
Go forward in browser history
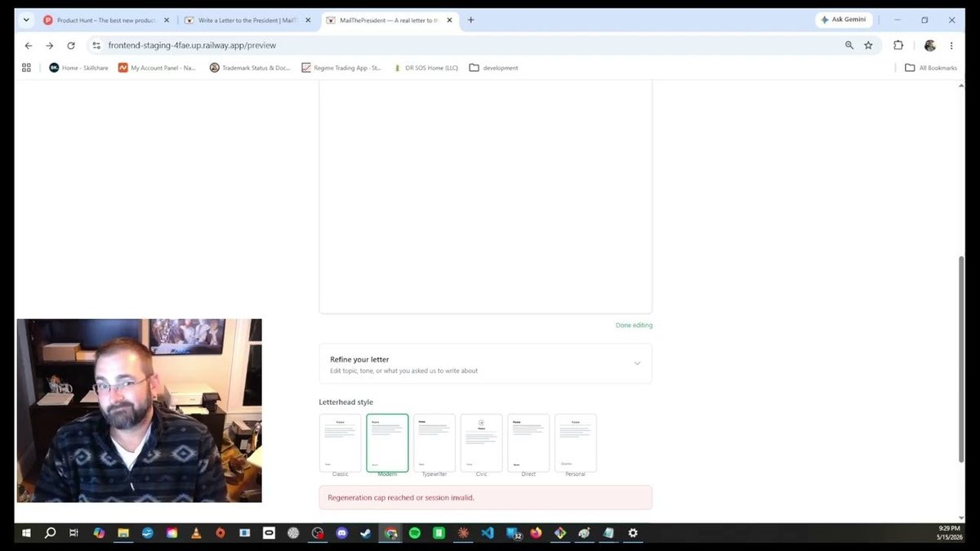click(x=50, y=46)
